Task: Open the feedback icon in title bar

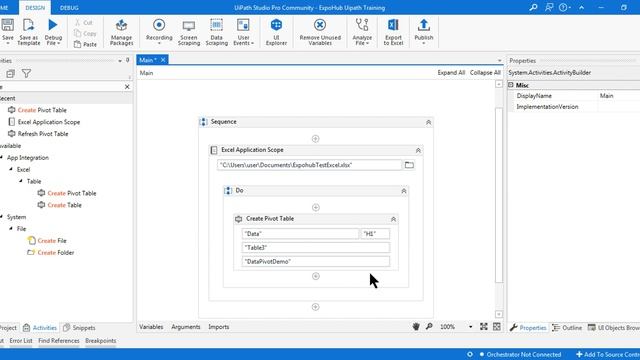Action: click(549, 7)
